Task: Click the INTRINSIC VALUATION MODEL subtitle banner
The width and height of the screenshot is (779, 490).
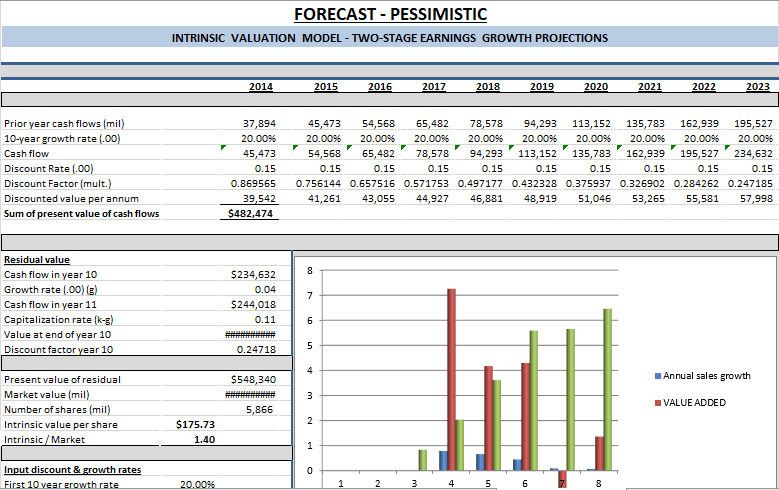Action: pyautogui.click(x=390, y=38)
